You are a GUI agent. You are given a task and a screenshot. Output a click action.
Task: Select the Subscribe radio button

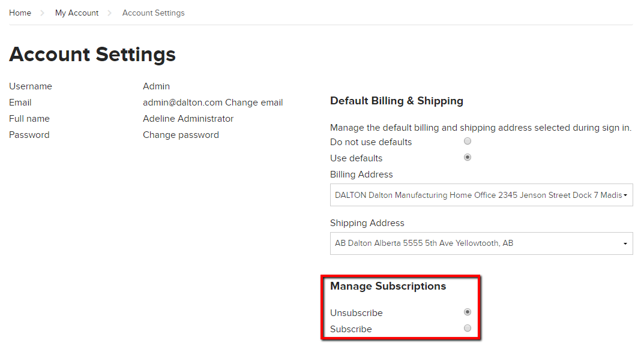pos(467,328)
